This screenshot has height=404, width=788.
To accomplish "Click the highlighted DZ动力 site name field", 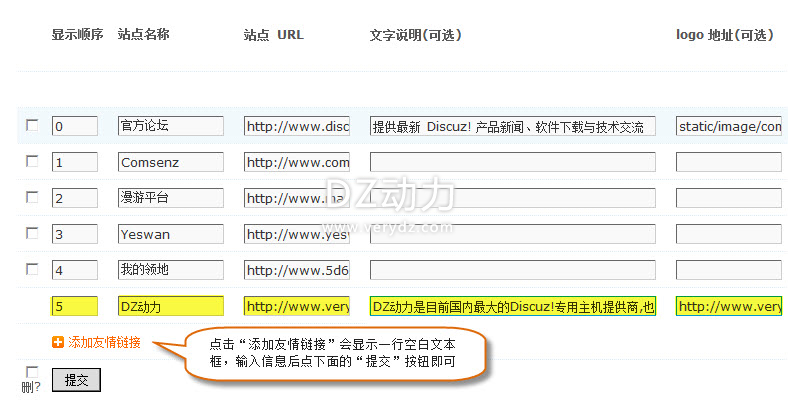I will (x=171, y=306).
